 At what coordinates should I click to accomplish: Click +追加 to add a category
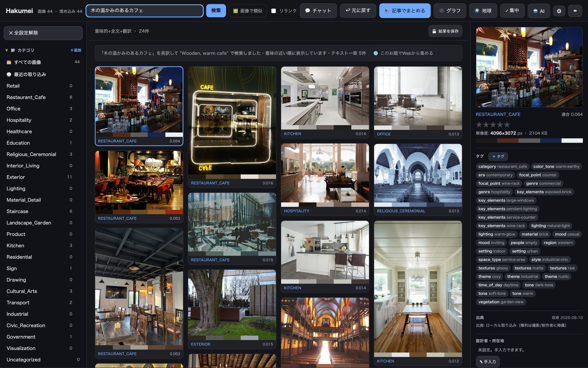(76, 50)
